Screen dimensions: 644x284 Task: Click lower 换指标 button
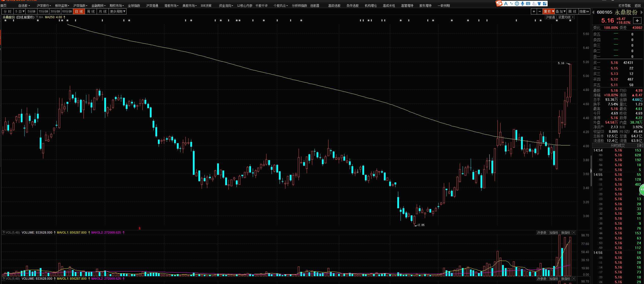[x=566, y=279]
